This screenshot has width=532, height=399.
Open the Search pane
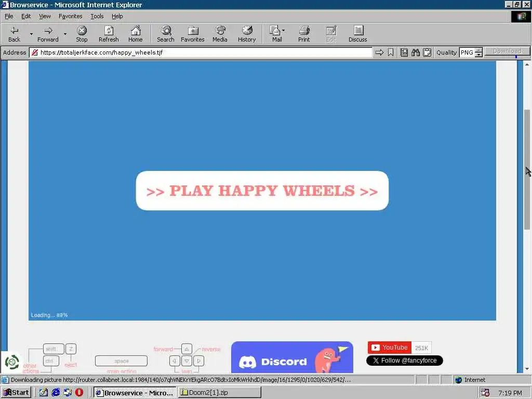pos(166,34)
